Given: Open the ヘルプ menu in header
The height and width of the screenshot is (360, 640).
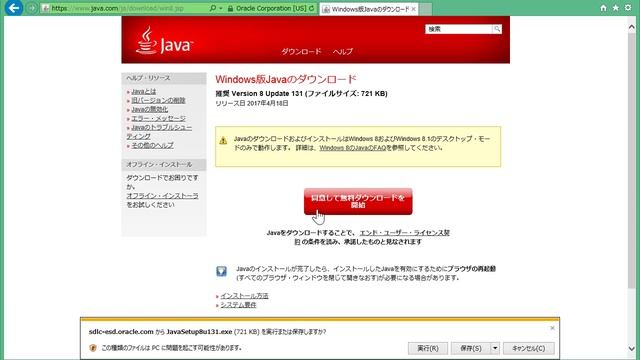Looking at the screenshot, I should tap(342, 51).
